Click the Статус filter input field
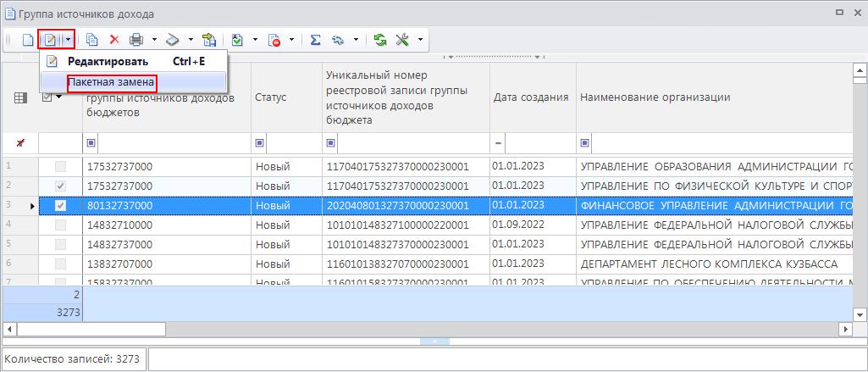This screenshot has height=372, width=868. 294,143
